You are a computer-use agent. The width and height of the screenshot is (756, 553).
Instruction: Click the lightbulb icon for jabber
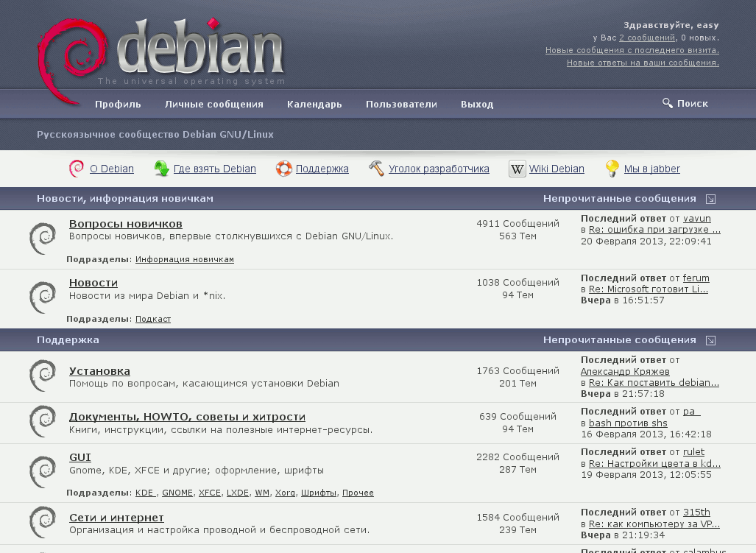(612, 169)
